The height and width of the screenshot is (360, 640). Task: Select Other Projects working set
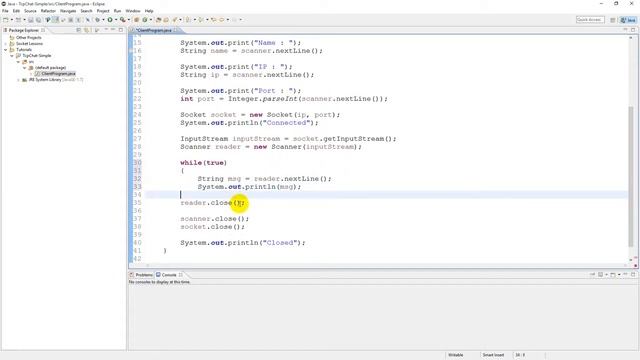tap(29, 38)
